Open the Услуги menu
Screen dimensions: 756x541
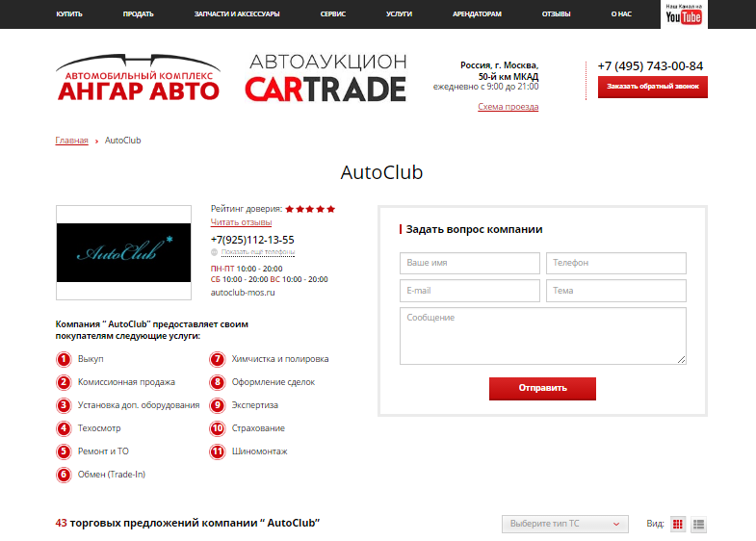(x=400, y=14)
